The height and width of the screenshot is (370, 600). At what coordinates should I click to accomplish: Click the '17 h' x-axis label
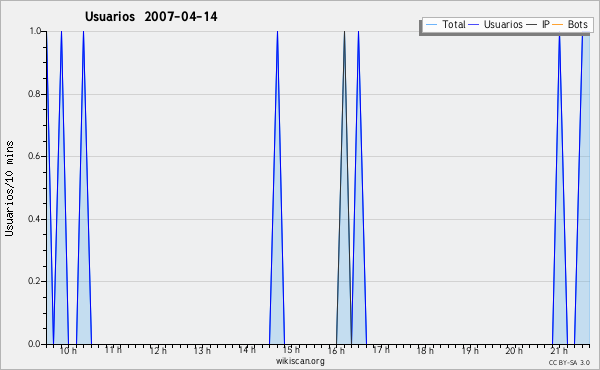tap(381, 350)
